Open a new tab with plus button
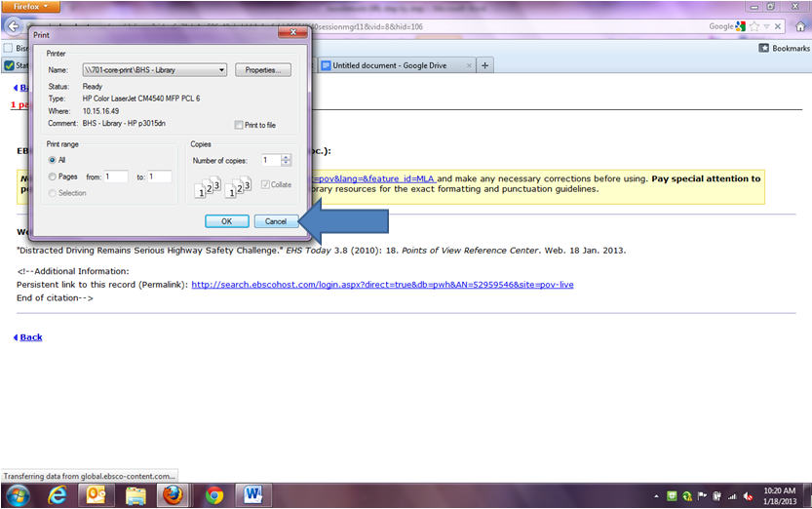812x509 pixels. (x=485, y=65)
